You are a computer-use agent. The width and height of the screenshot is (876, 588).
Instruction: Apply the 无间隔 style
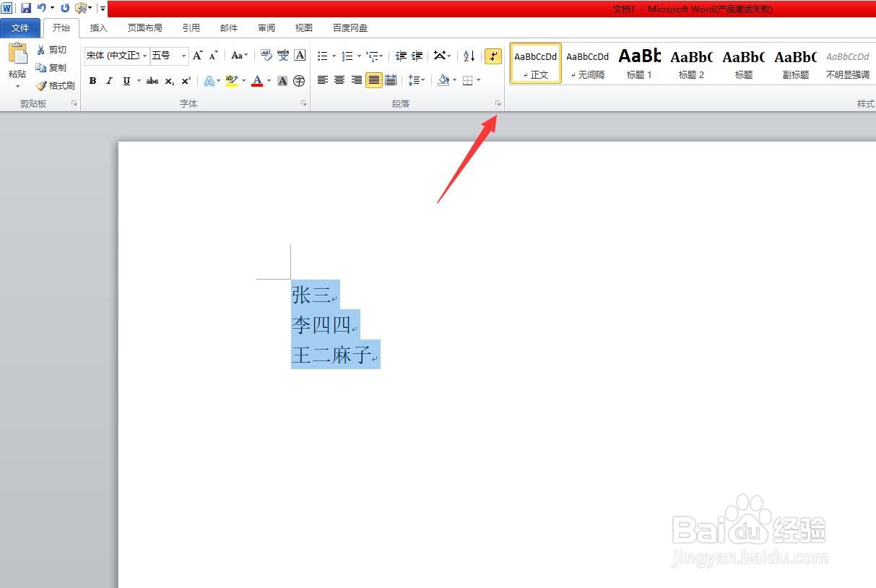pyautogui.click(x=587, y=64)
